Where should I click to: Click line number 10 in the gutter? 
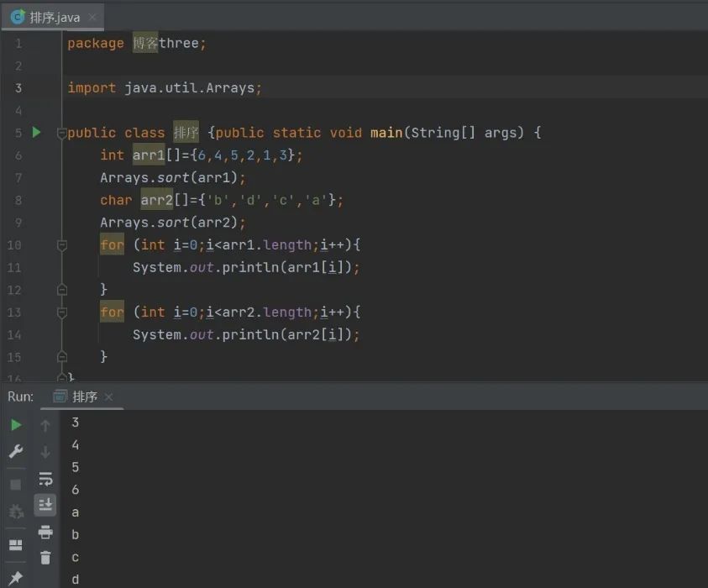tap(14, 245)
